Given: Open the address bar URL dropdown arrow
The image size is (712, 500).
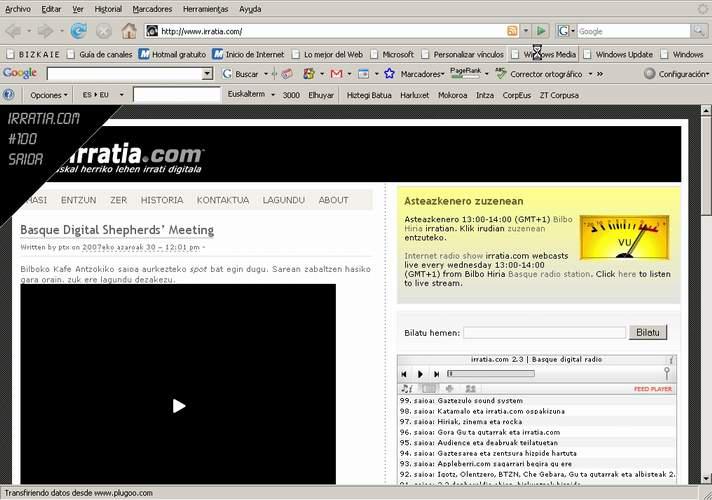Looking at the screenshot, I should click(x=526, y=31).
